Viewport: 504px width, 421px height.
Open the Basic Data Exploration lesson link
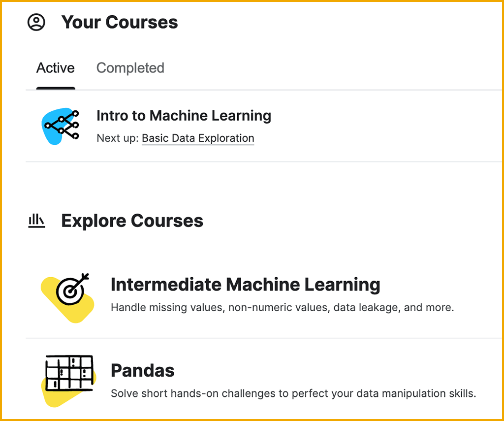[198, 138]
